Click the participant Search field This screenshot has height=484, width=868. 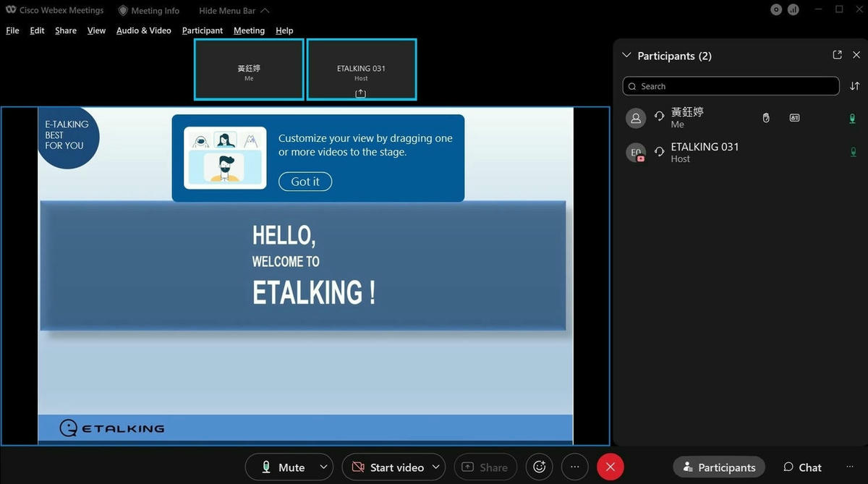pyautogui.click(x=731, y=86)
